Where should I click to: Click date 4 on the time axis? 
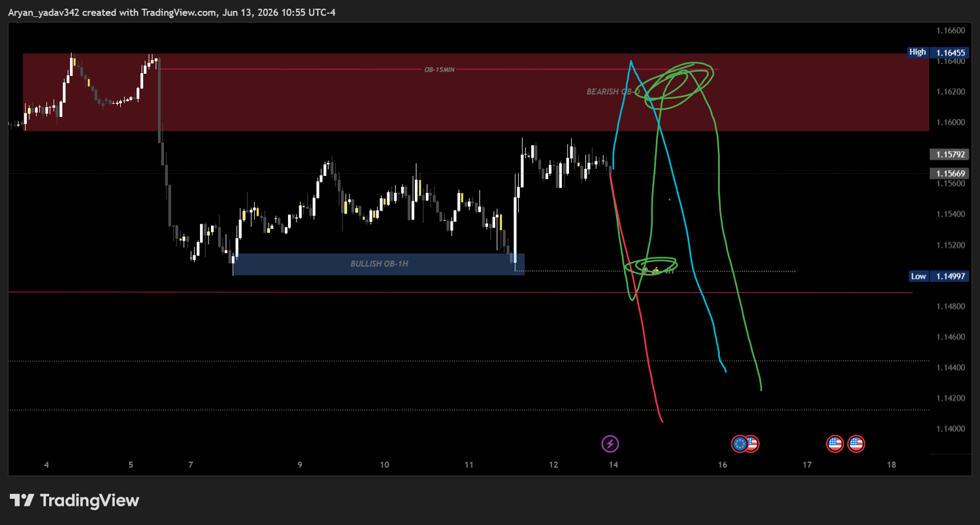(x=46, y=466)
